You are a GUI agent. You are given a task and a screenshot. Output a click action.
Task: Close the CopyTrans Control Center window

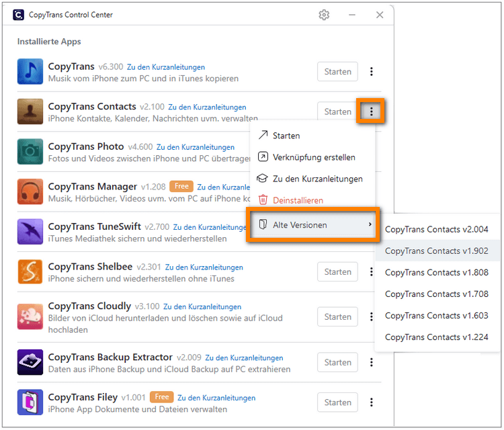tap(380, 15)
